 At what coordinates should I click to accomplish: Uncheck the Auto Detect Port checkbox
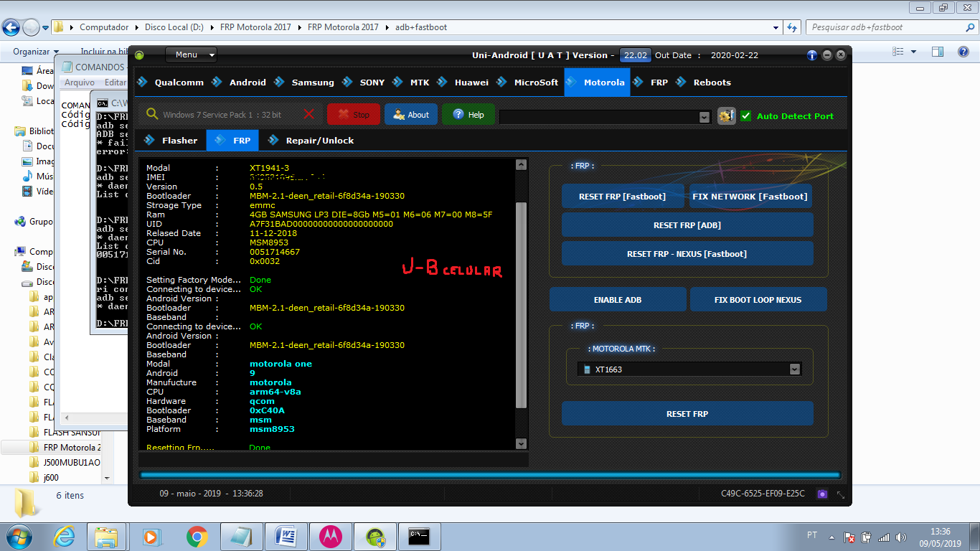pyautogui.click(x=746, y=116)
